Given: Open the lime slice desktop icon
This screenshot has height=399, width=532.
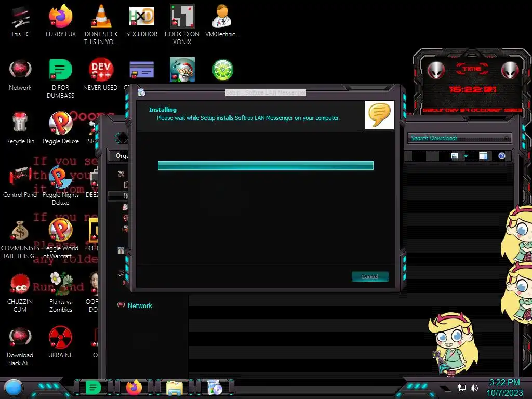Looking at the screenshot, I should (222, 70).
